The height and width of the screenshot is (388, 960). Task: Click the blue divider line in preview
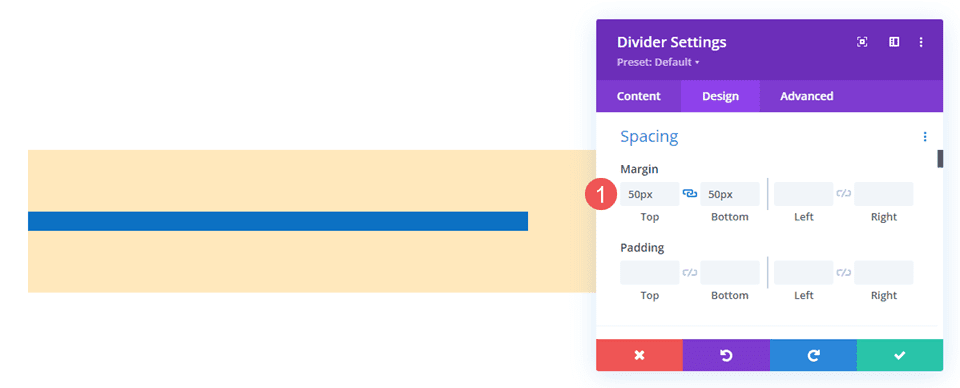click(x=278, y=221)
